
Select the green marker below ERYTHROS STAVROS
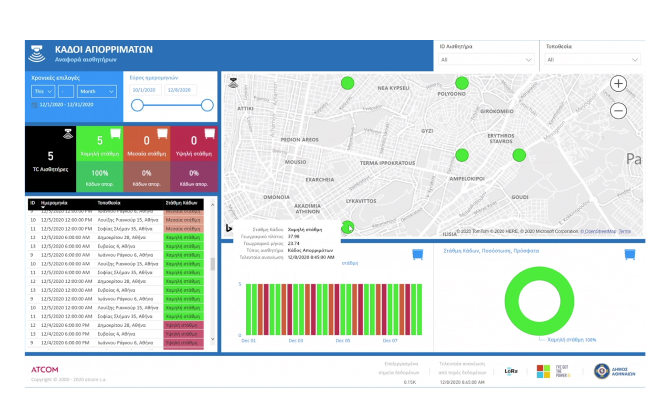[519, 155]
